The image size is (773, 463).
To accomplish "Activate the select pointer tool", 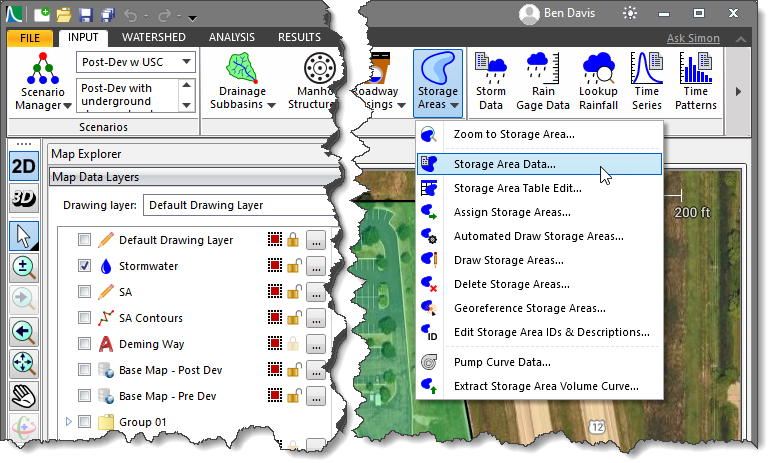I will pyautogui.click(x=23, y=236).
